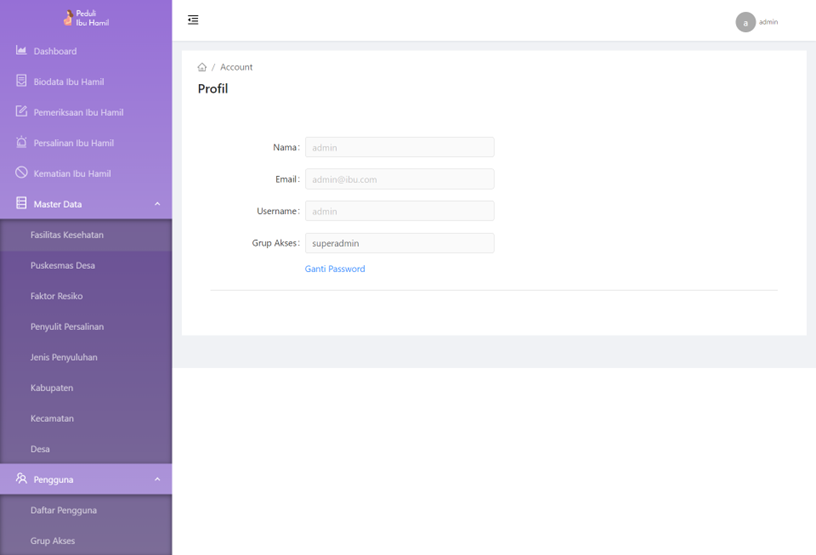This screenshot has width=816, height=555.
Task: Click the Biodata Ibu Hamil document icon
Action: pos(21,81)
